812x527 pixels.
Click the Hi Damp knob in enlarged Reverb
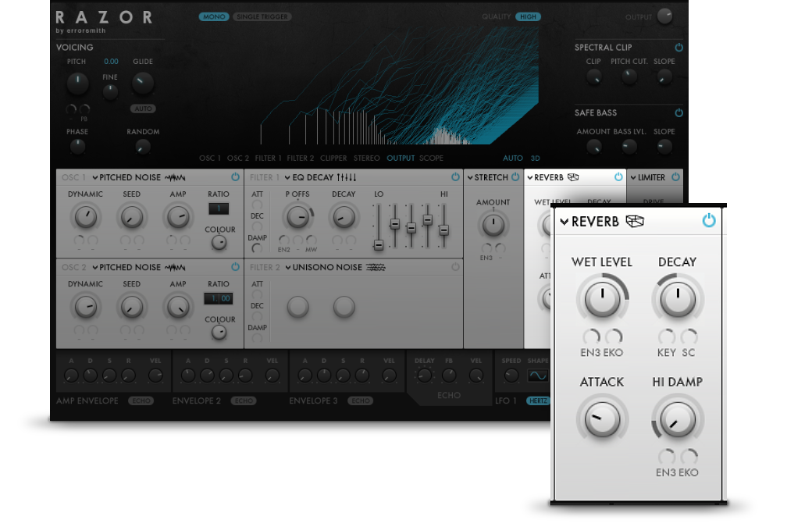click(x=678, y=419)
